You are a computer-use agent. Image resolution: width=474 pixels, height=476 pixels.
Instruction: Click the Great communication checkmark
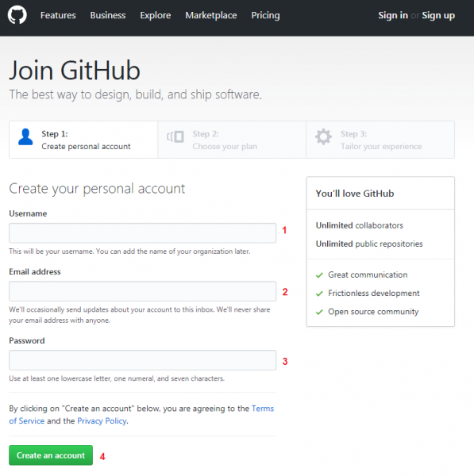tap(319, 275)
